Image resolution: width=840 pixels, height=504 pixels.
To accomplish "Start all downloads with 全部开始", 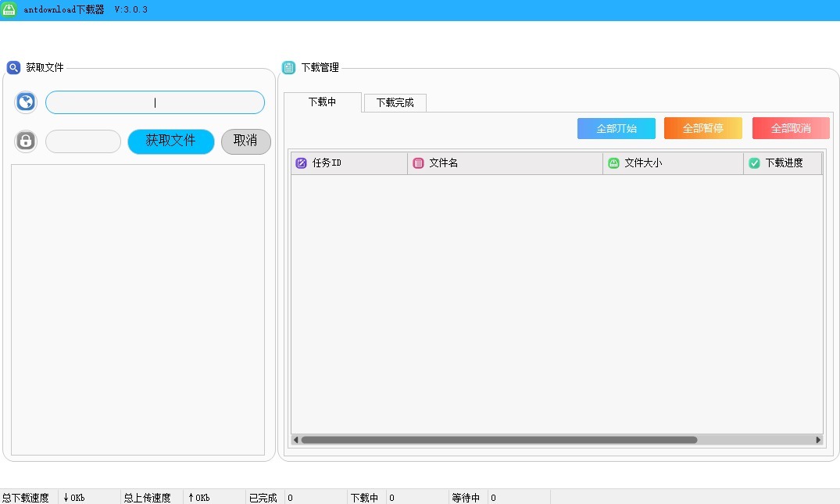I will click(616, 128).
